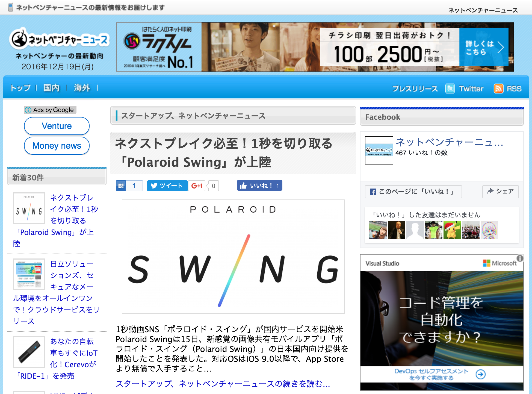The width and height of the screenshot is (532, 394).
Task: Click the Pikachu Santa hat friend avatar
Action: [452, 230]
